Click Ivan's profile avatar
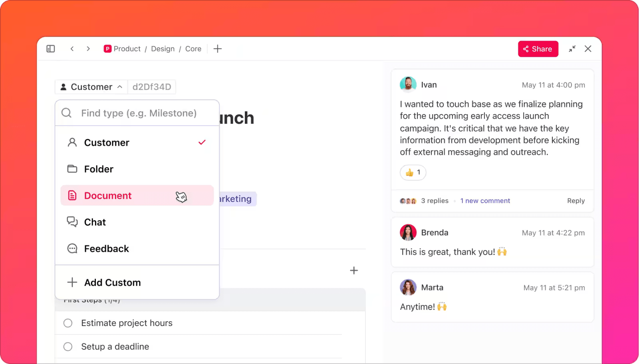 tap(408, 85)
